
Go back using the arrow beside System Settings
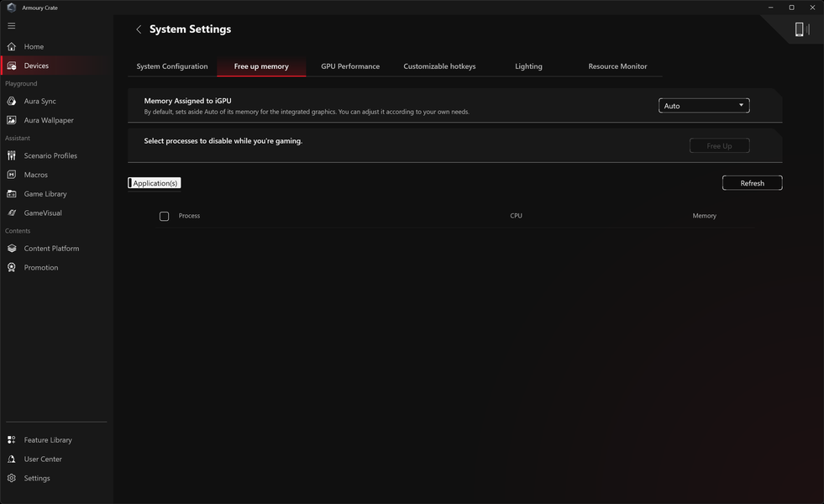pos(139,29)
